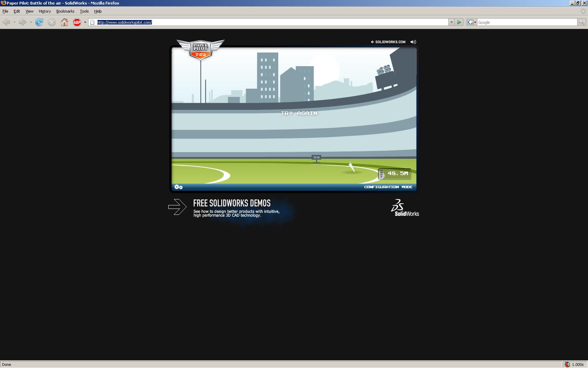Click TRY AGAIN in the game
Image resolution: width=588 pixels, height=368 pixels.
[299, 113]
